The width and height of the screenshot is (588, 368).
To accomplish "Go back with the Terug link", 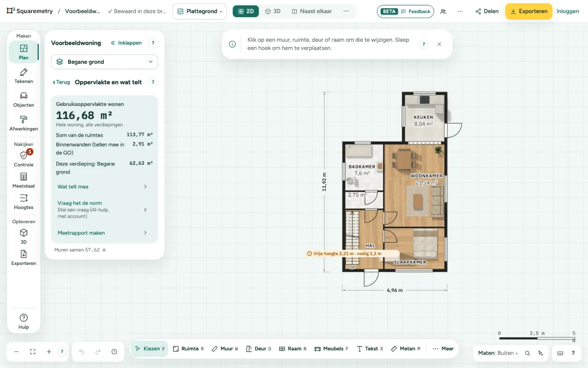I will [x=61, y=82].
